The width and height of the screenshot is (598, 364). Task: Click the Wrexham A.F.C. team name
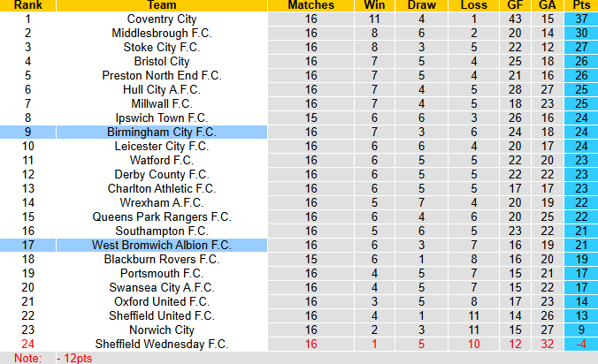(x=162, y=202)
